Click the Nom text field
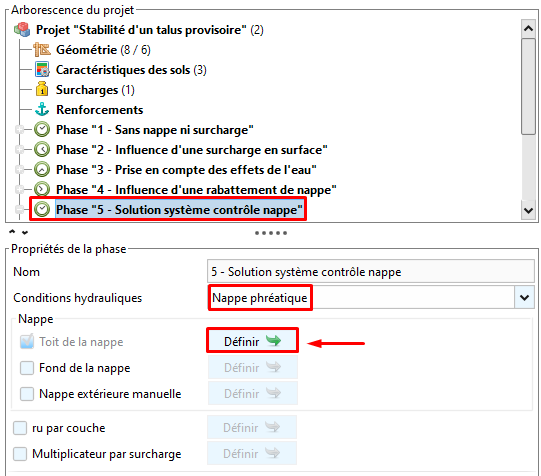 point(371,272)
